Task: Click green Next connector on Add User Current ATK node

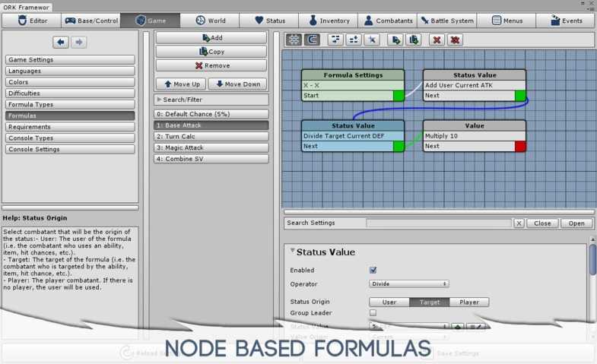Action: tap(520, 96)
